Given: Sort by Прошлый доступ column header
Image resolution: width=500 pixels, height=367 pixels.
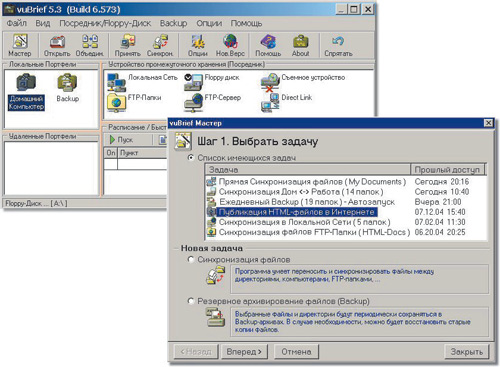Looking at the screenshot, I should pos(447,169).
